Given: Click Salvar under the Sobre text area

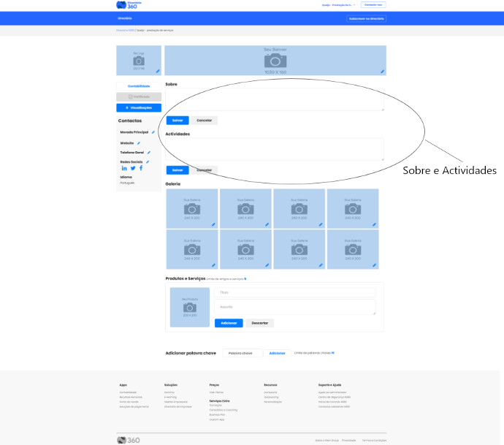Looking at the screenshot, I should click(177, 121).
